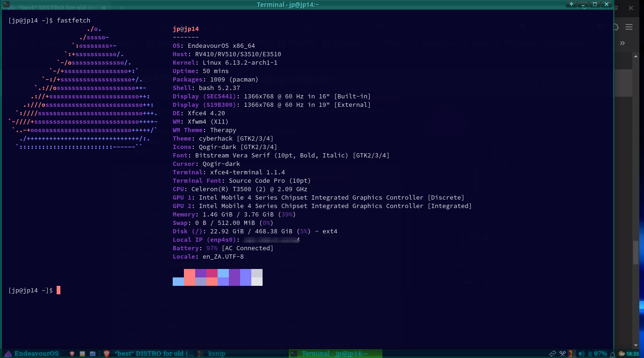Click the DE value 'Xfce4 4.20'

pyautogui.click(x=206, y=113)
